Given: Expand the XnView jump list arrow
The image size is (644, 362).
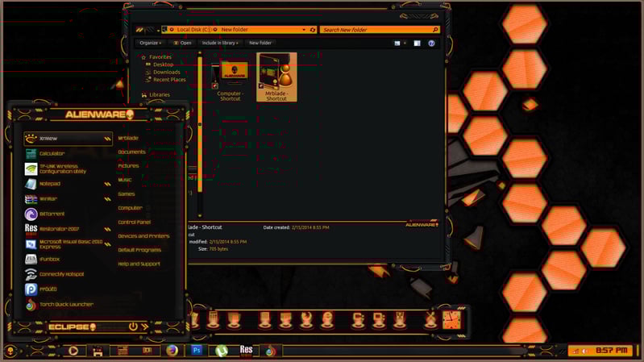Looking at the screenshot, I should (108, 139).
